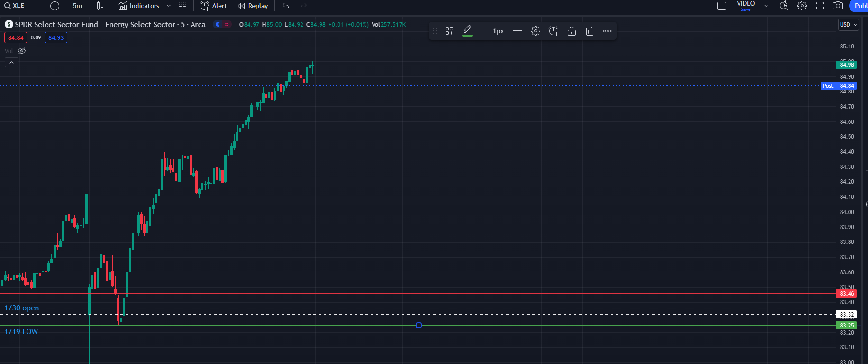Delete the selected drawing with trash icon
868x364 pixels.
pos(590,31)
